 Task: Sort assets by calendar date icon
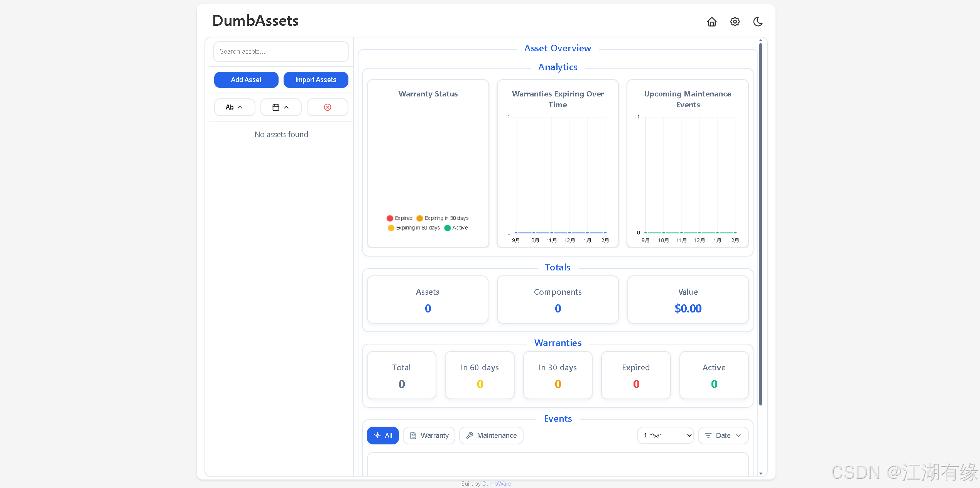tap(280, 107)
